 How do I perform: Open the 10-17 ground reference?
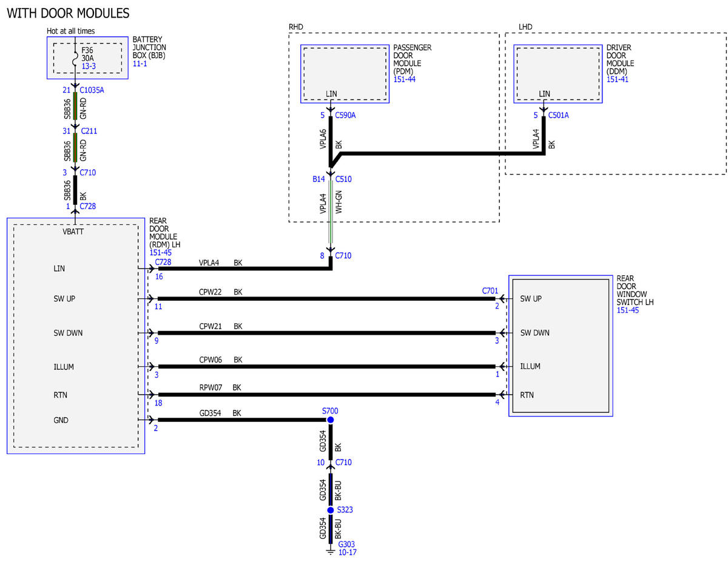[x=347, y=553]
